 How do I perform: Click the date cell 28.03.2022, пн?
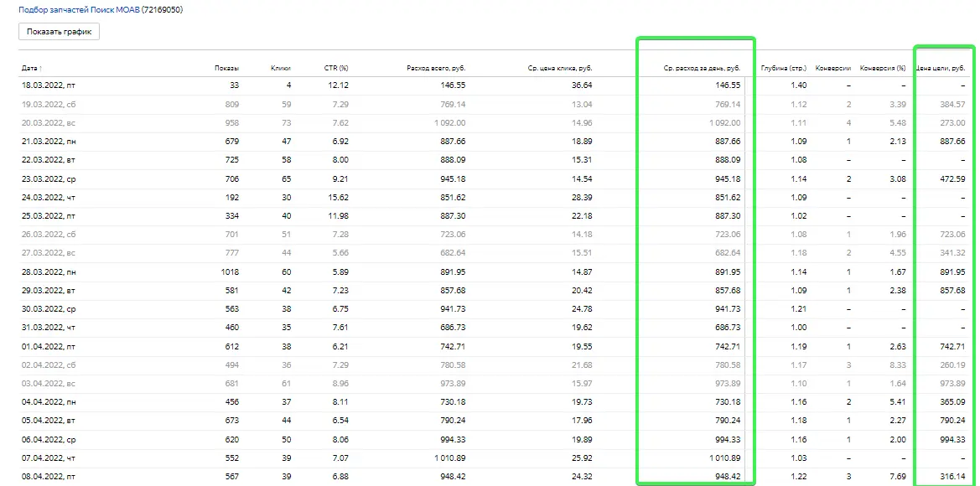pos(48,271)
